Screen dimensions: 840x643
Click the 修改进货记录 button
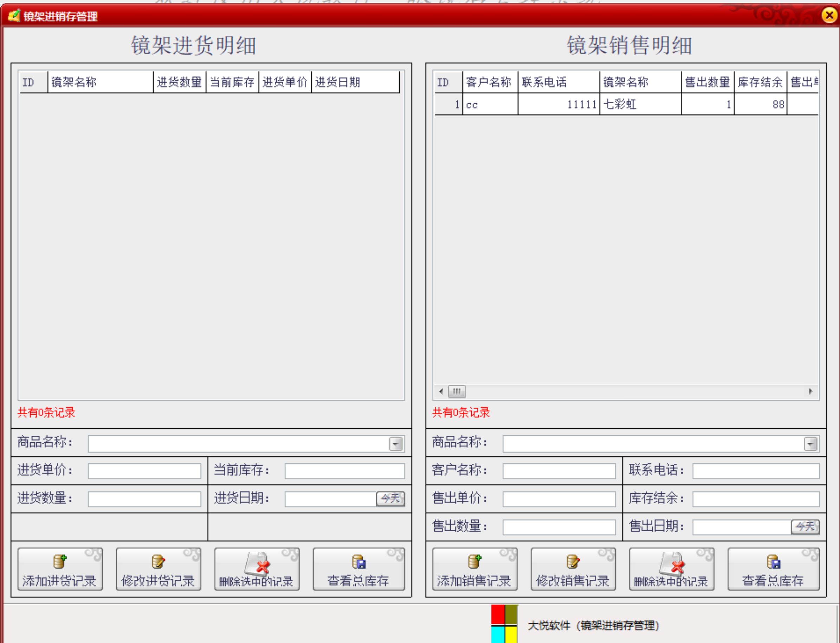[x=159, y=569]
